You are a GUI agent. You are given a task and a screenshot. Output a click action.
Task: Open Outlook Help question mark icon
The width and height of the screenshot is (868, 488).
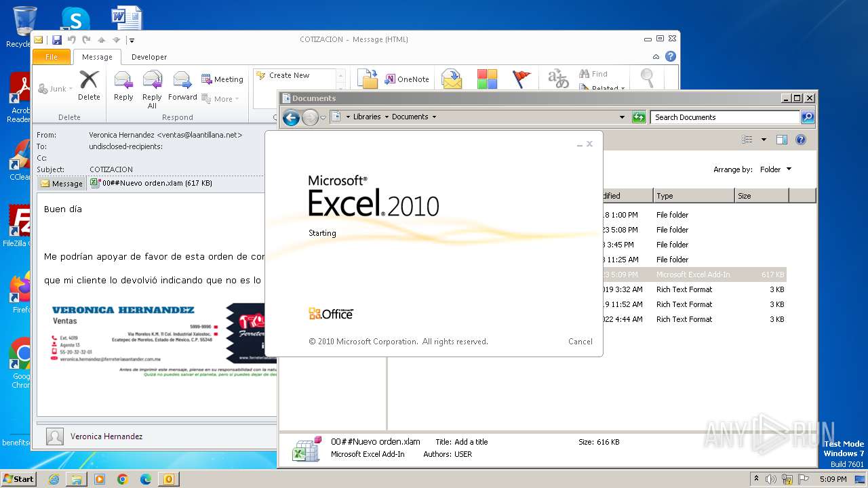(671, 57)
